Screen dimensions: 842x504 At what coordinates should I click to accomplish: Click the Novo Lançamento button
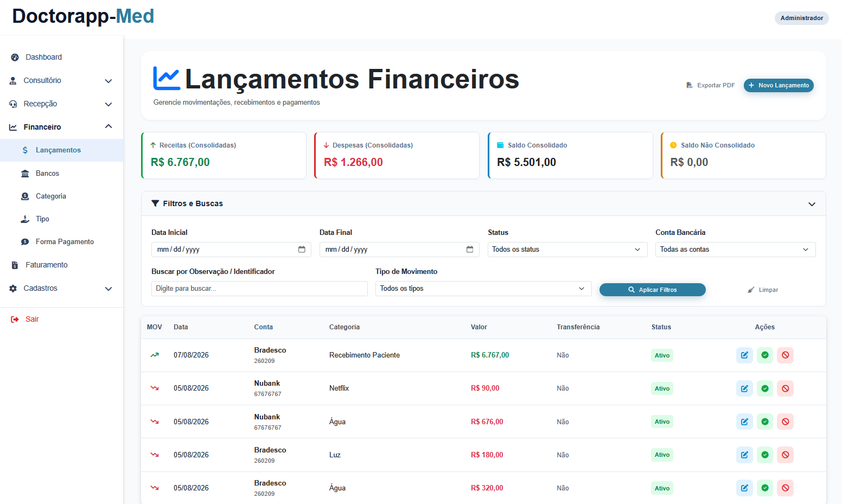(779, 85)
